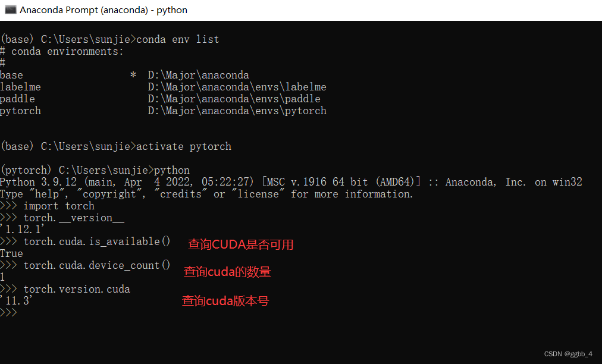Click the red 查询cuda的数量 annotation
This screenshot has width=602, height=364.
[x=227, y=272]
